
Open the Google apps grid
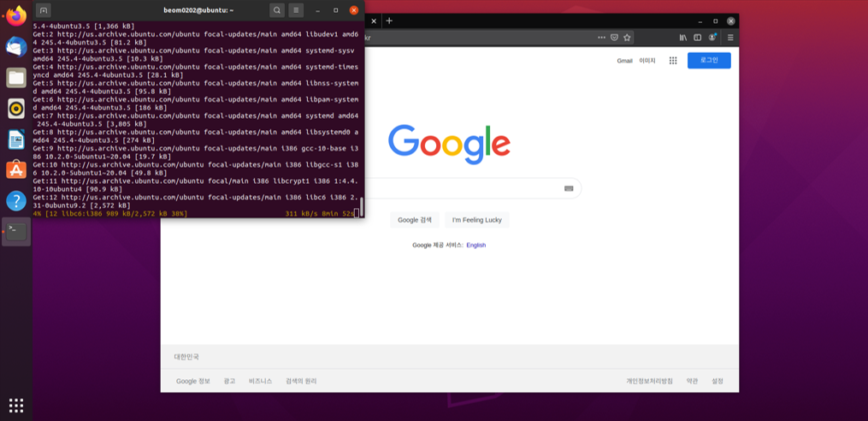tap(673, 61)
